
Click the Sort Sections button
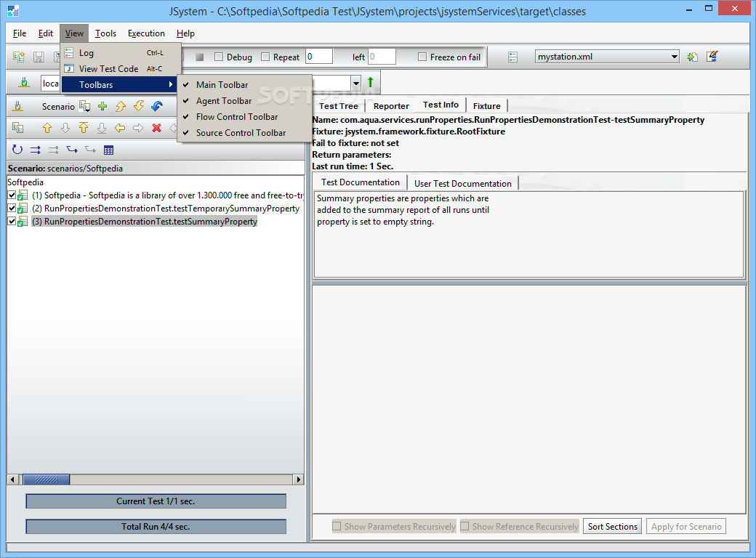tap(612, 527)
